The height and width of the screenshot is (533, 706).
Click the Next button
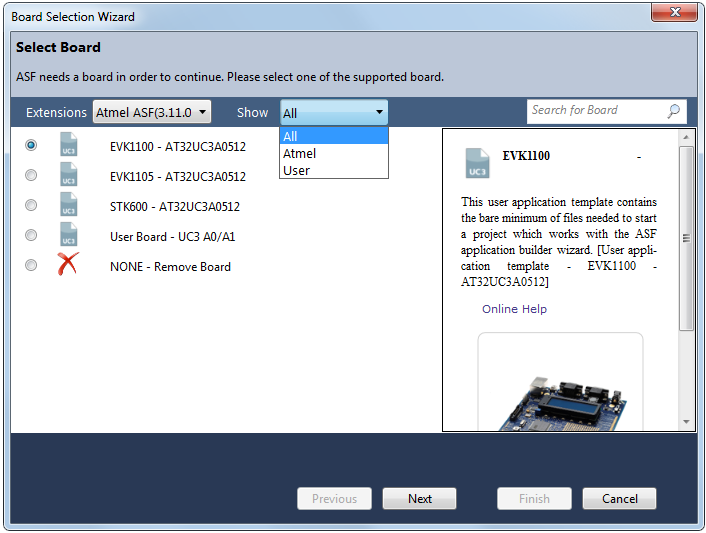420,499
